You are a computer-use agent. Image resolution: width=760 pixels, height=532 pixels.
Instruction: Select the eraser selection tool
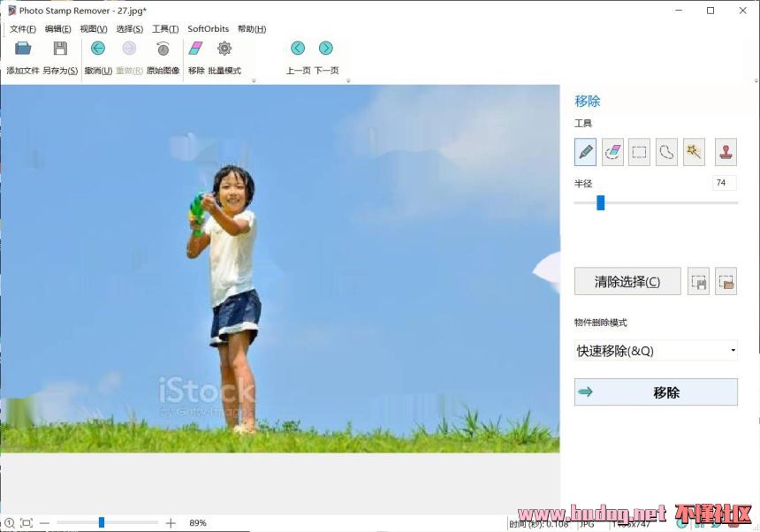(612, 152)
